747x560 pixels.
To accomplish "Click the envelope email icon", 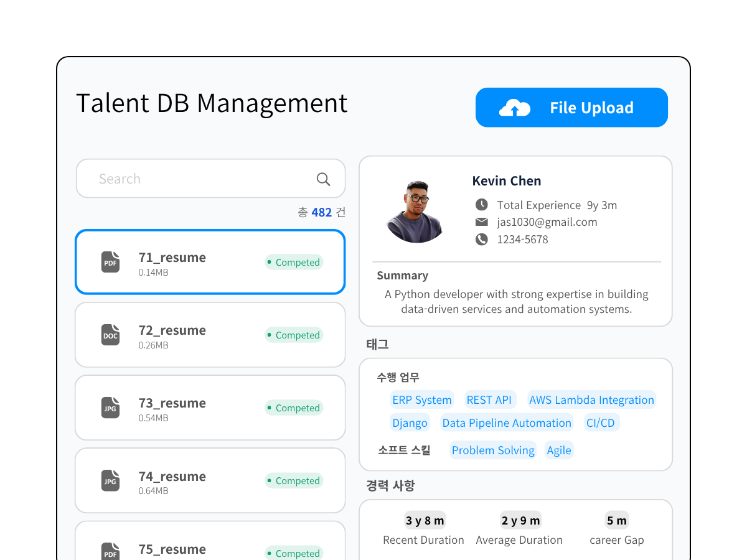I will tap(481, 222).
